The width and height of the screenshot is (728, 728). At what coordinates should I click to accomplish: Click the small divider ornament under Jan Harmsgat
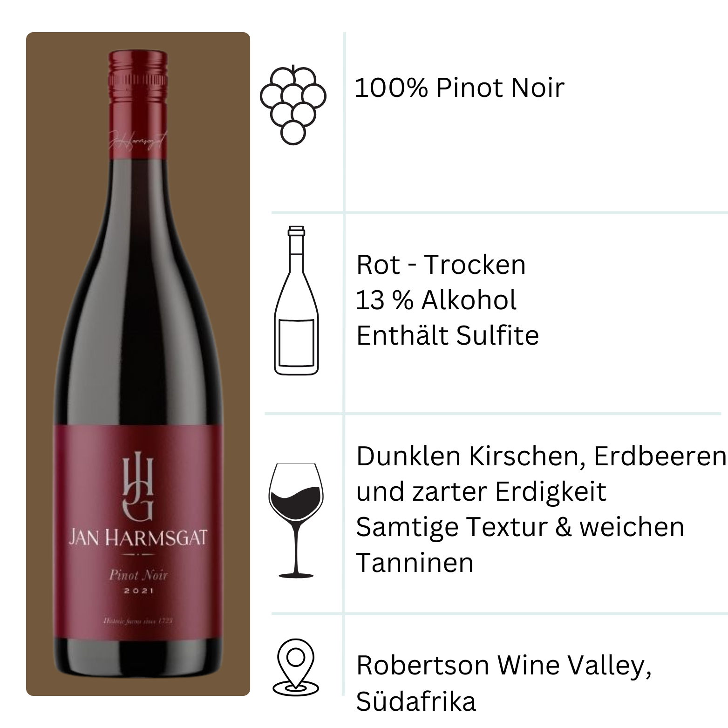click(138, 554)
